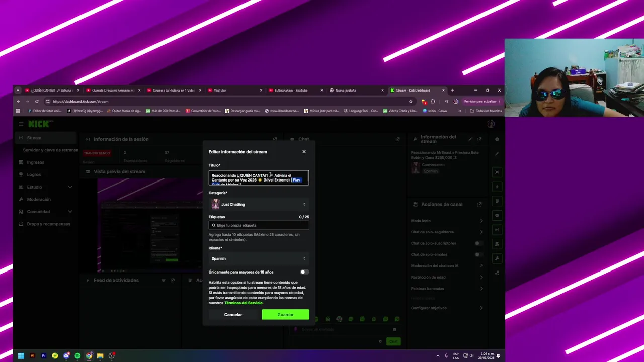Switch to the Querido Dross tab
This screenshot has height=362, width=644.
[113, 90]
